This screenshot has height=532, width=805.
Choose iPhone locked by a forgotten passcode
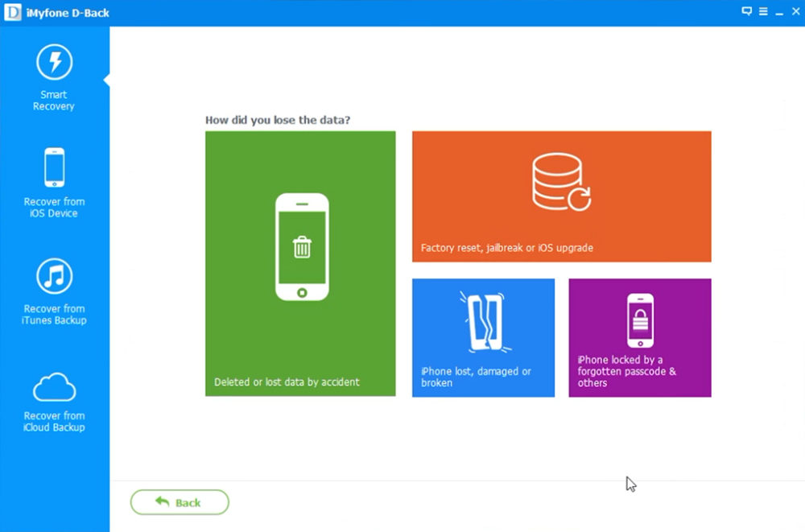639,337
